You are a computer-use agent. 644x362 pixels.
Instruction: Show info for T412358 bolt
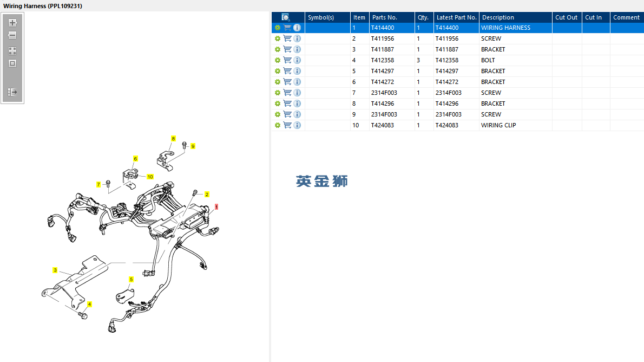(x=297, y=60)
